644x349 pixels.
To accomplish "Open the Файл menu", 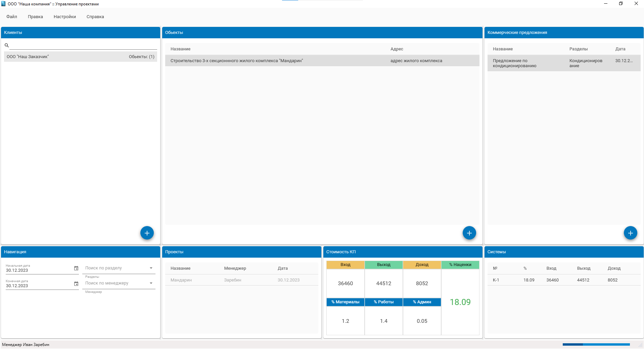I will 12,17.
